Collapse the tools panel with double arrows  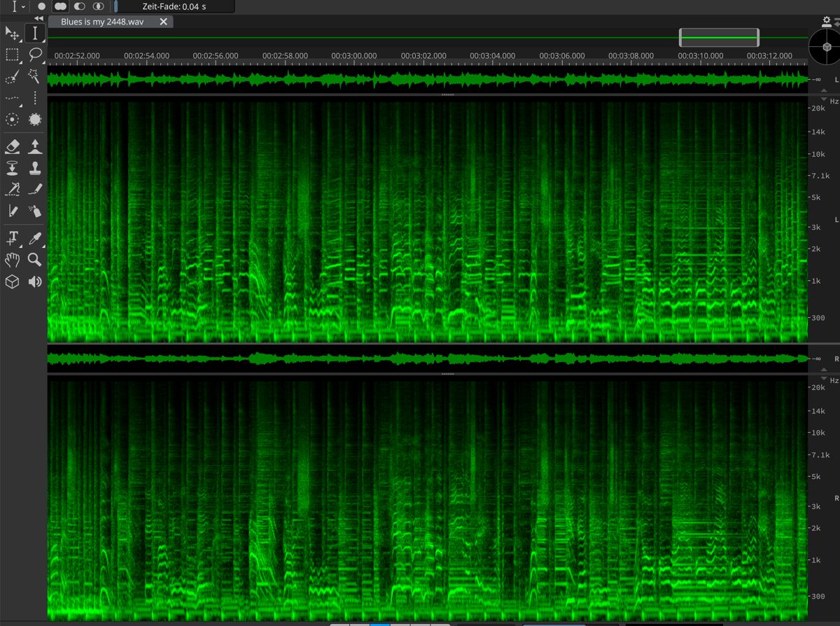(x=38, y=19)
